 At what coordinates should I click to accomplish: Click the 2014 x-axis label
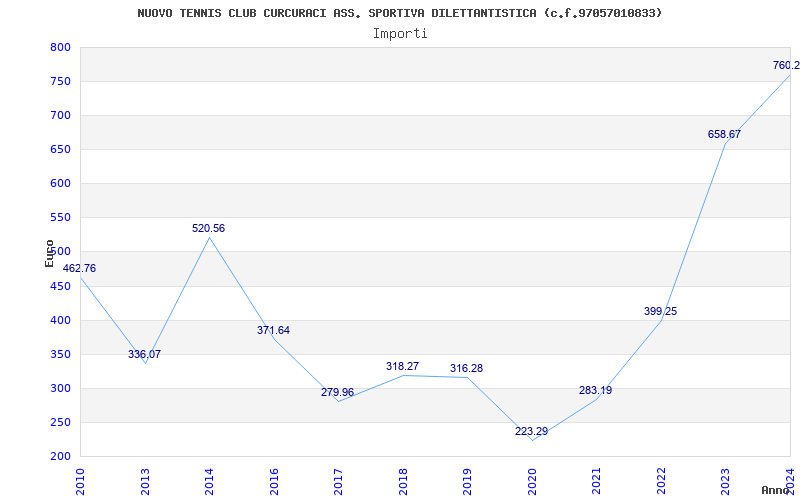click(209, 481)
